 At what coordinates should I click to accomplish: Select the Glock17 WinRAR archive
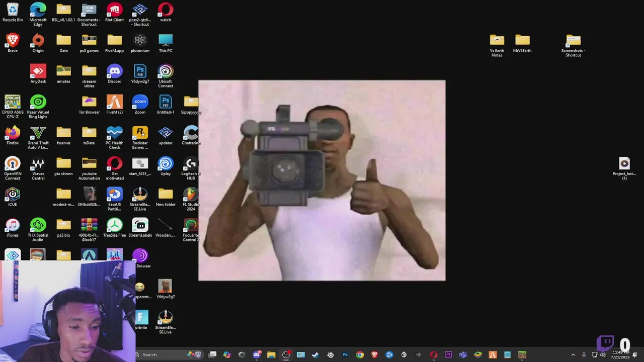point(89,229)
